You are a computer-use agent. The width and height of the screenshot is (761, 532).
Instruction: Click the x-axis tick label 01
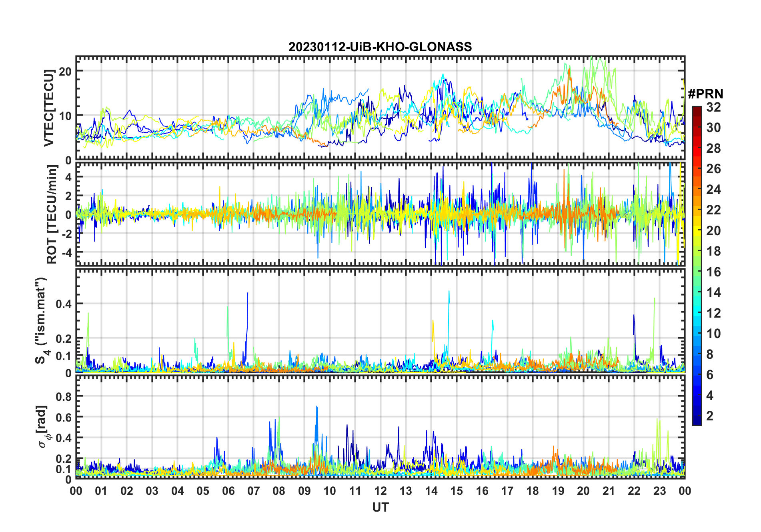tap(101, 491)
